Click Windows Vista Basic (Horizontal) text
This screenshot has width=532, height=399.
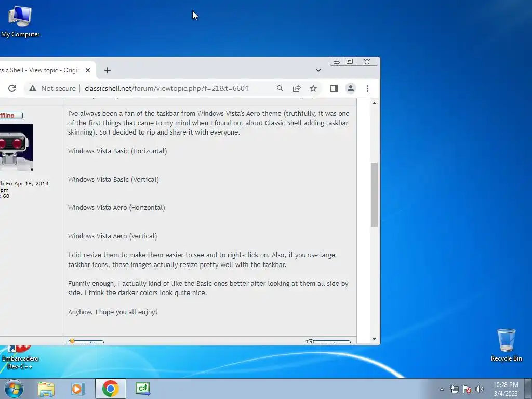(x=117, y=151)
